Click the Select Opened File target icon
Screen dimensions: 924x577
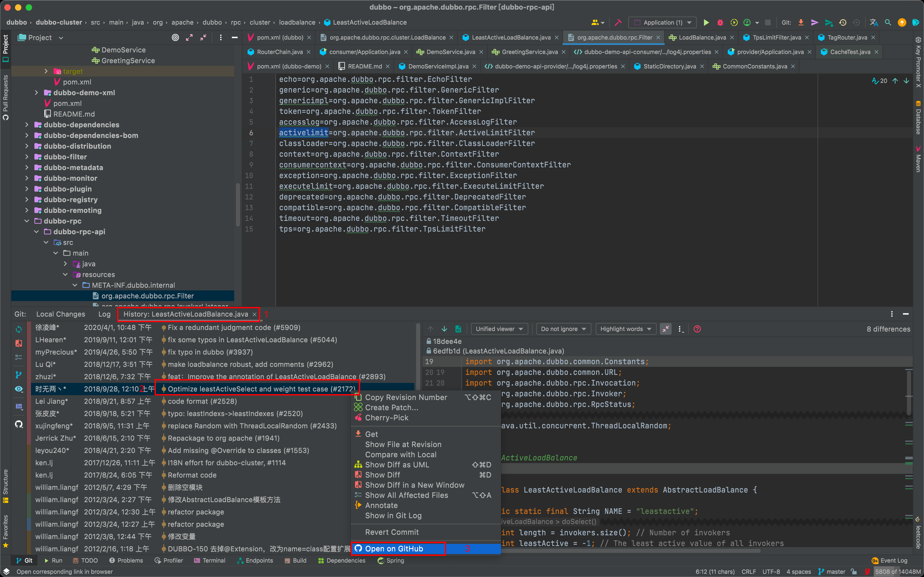pyautogui.click(x=175, y=37)
